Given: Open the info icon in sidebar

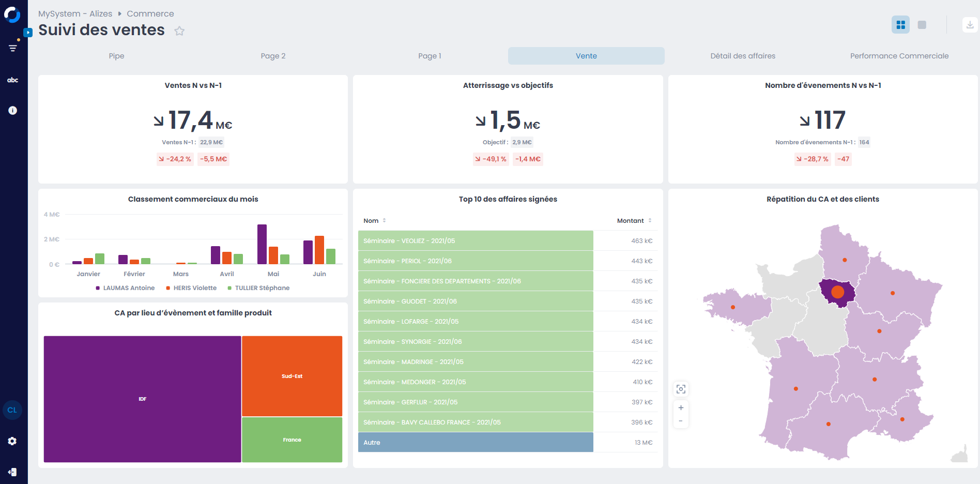Looking at the screenshot, I should click(x=13, y=110).
